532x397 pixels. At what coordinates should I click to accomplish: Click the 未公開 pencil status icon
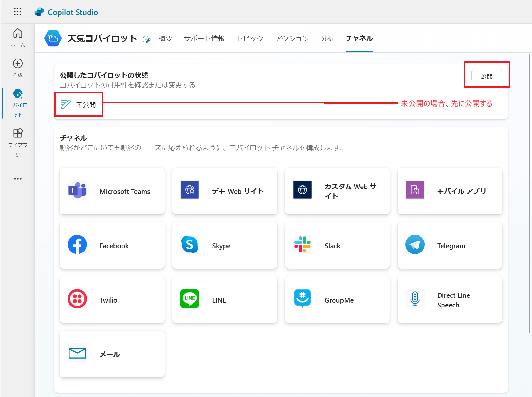[66, 104]
